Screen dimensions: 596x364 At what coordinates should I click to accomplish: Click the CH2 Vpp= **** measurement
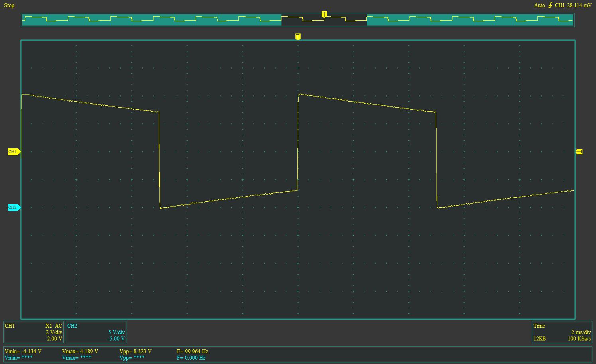[132, 358]
